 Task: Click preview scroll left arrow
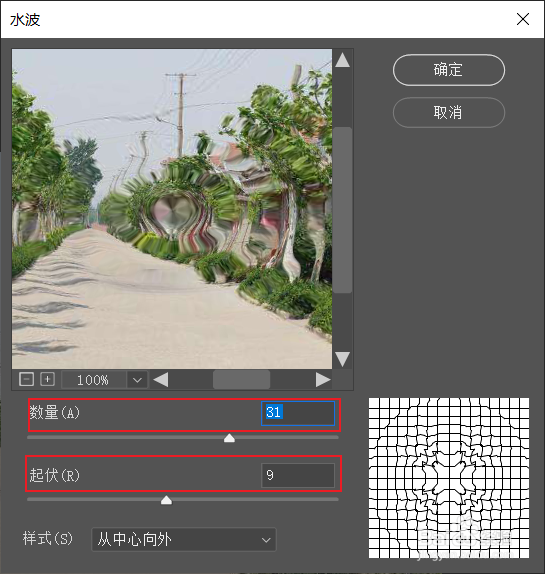point(161,380)
